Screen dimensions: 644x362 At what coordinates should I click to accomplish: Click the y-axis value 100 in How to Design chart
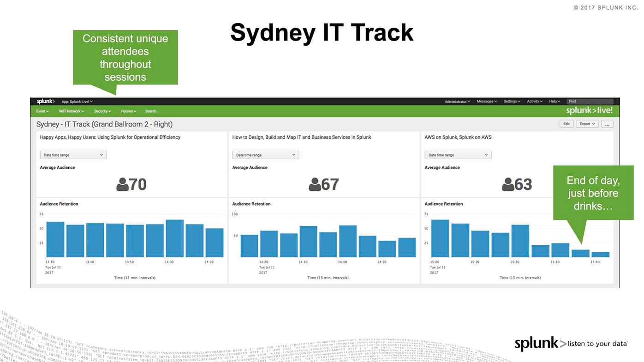coord(235,214)
